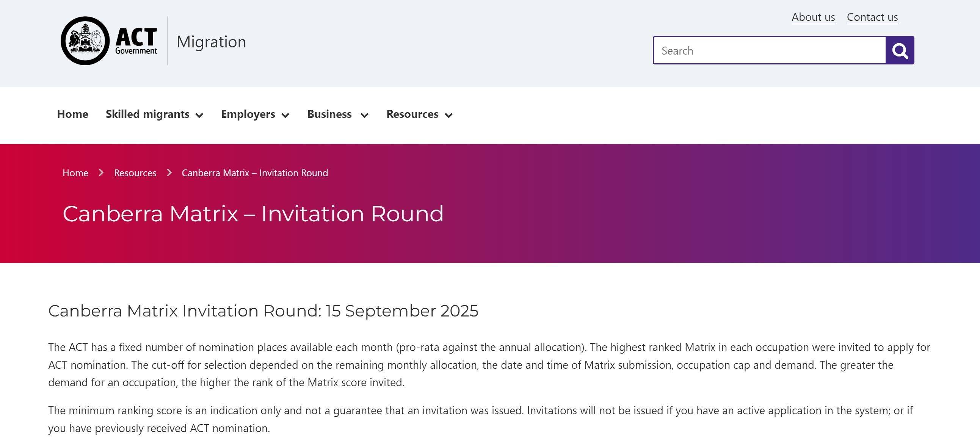980x448 pixels.
Task: Open the Home navigation item
Action: tap(73, 114)
